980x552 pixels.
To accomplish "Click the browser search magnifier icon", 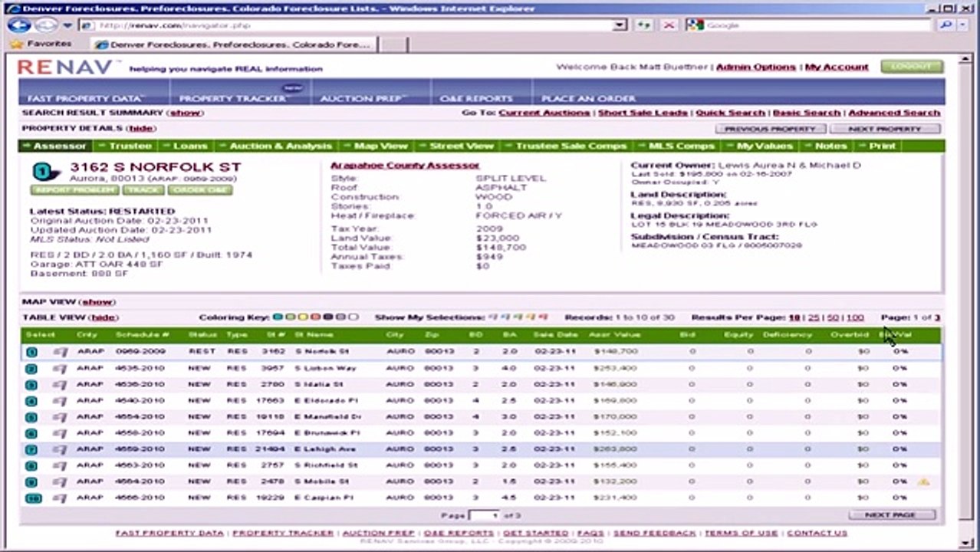I will [945, 25].
